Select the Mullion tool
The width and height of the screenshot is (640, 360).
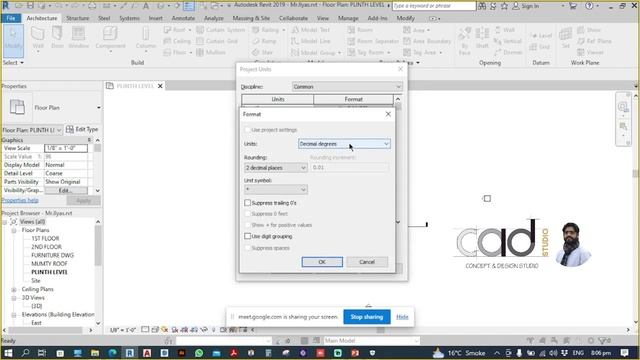[211, 52]
